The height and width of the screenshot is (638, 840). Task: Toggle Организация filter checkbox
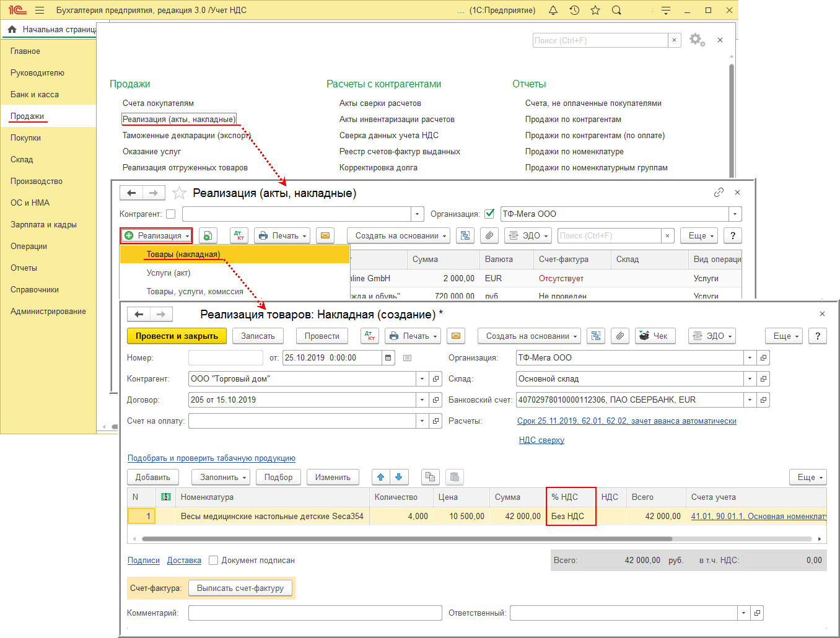click(x=489, y=214)
